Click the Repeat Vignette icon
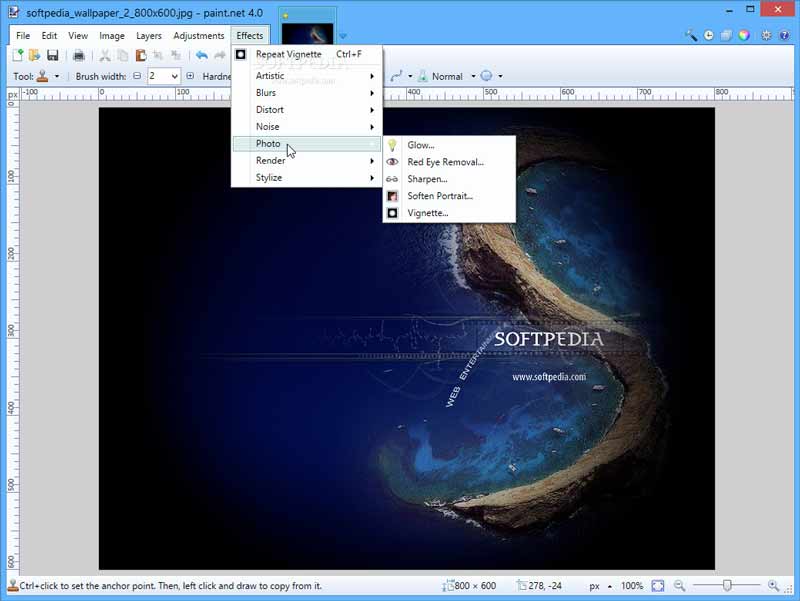This screenshot has width=800, height=601. tap(241, 54)
